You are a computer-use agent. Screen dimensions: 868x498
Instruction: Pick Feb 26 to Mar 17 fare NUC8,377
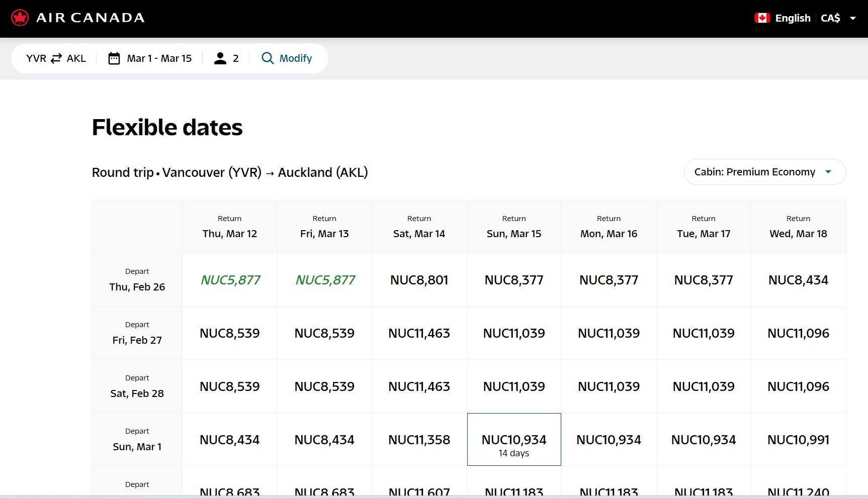[x=704, y=280]
